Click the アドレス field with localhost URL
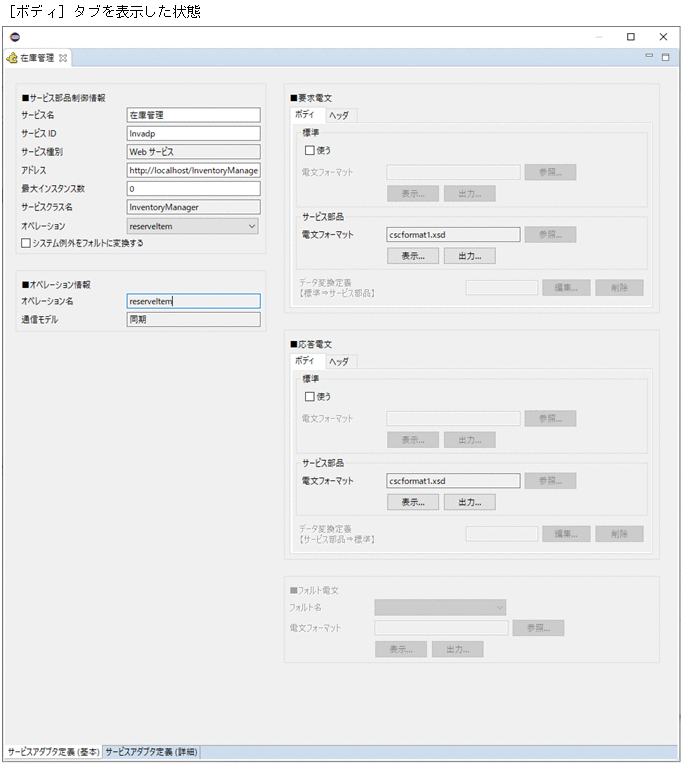 pyautogui.click(x=193, y=170)
